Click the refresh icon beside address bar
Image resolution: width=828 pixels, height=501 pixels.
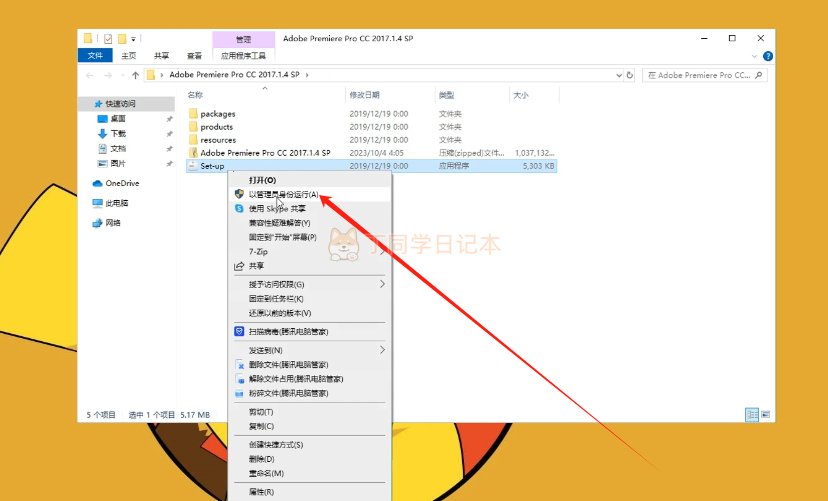point(629,75)
